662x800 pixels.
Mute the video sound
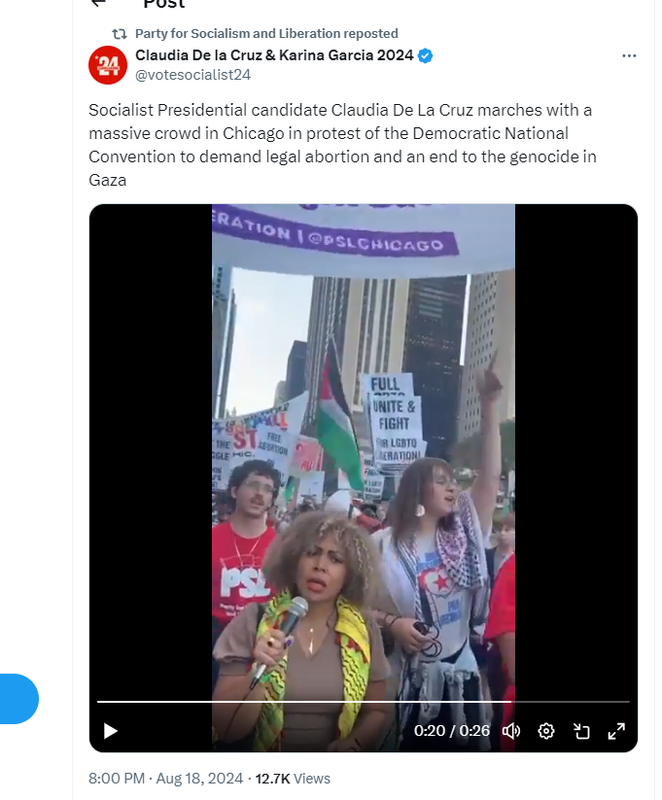511,731
